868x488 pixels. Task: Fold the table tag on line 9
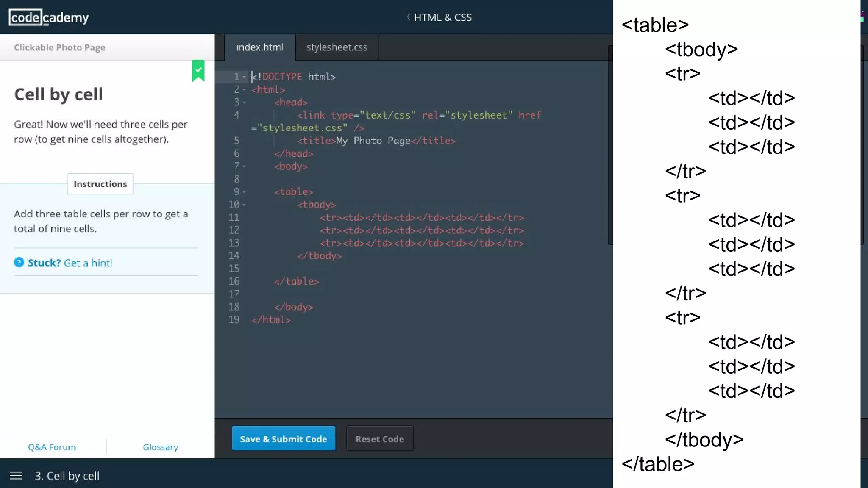point(244,192)
